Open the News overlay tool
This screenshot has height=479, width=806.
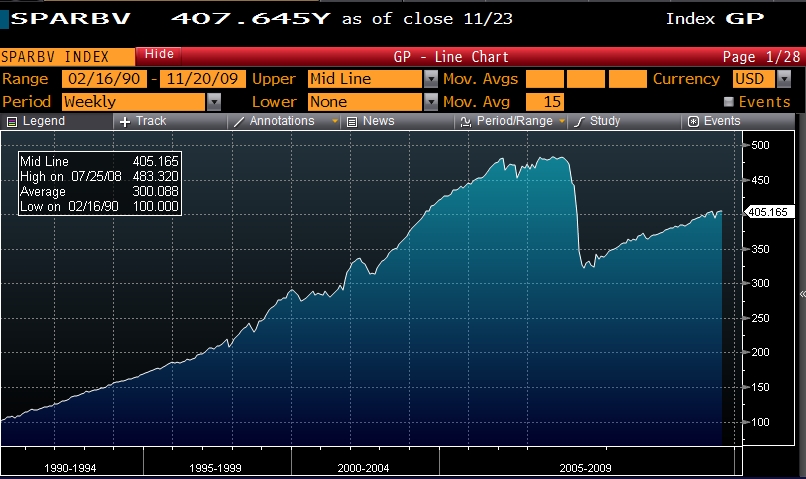pos(353,121)
